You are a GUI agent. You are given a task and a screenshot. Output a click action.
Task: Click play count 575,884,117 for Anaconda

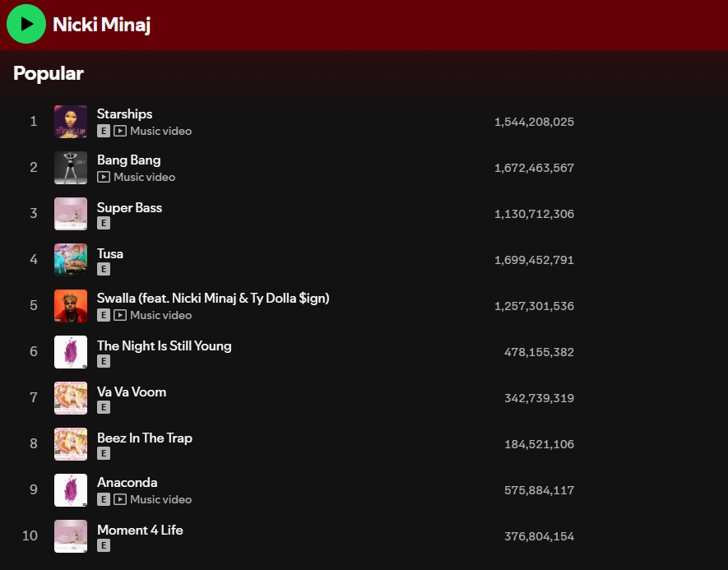(539, 490)
